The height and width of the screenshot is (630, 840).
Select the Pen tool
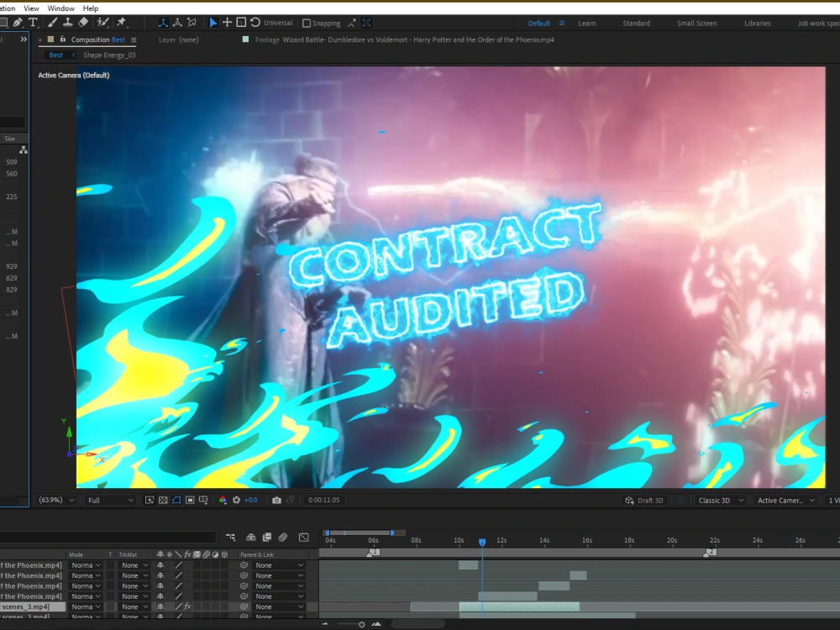click(18, 23)
